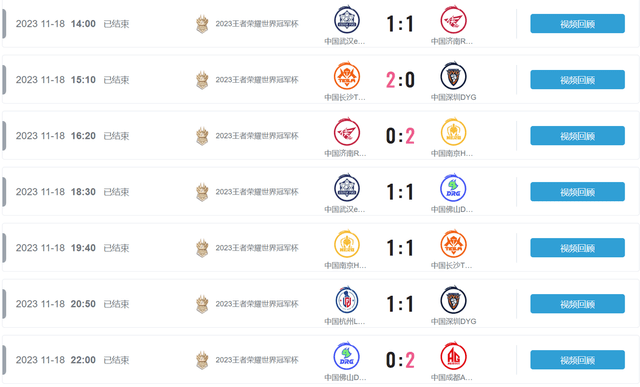Click the Nanjing Hero logo in 19:40 match
Screen dimensions: 640x387
[x=347, y=244]
